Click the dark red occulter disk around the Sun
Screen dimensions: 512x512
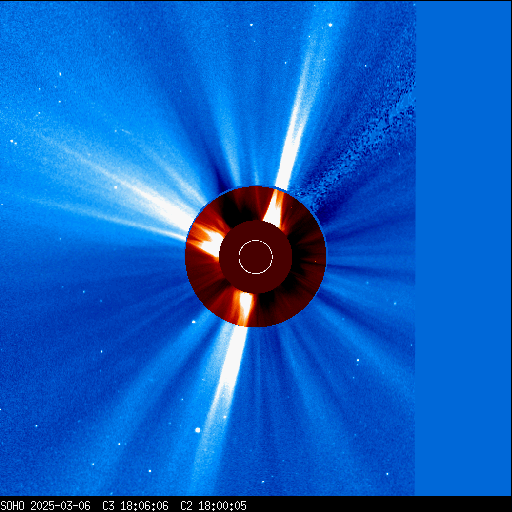(x=256, y=257)
